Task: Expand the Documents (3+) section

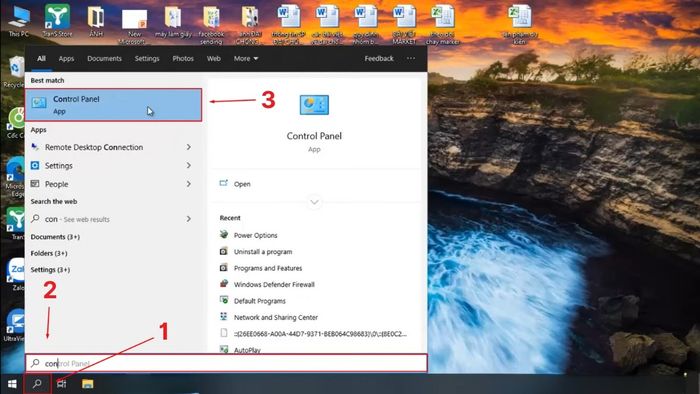Action: click(55, 237)
